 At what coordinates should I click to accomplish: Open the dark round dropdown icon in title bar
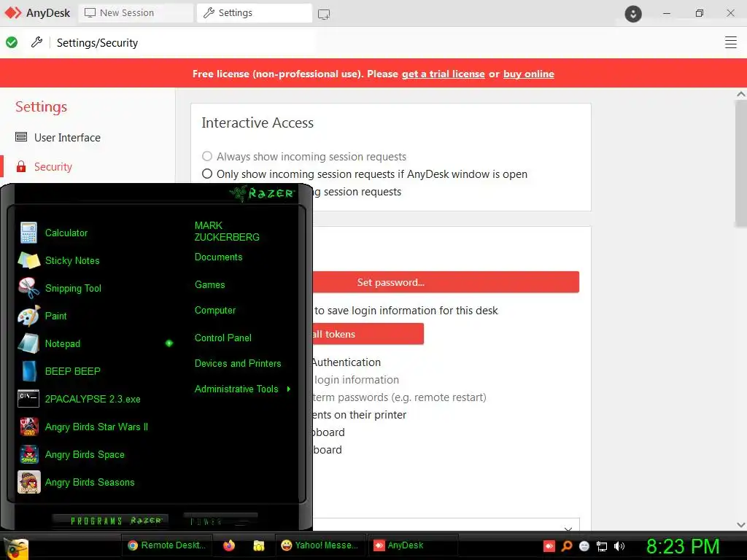pos(632,14)
